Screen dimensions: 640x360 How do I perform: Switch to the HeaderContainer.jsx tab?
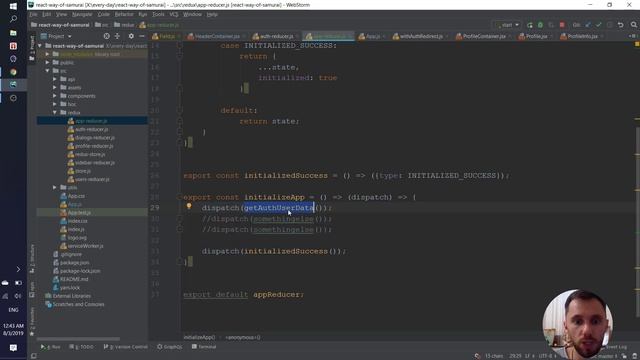click(x=216, y=36)
